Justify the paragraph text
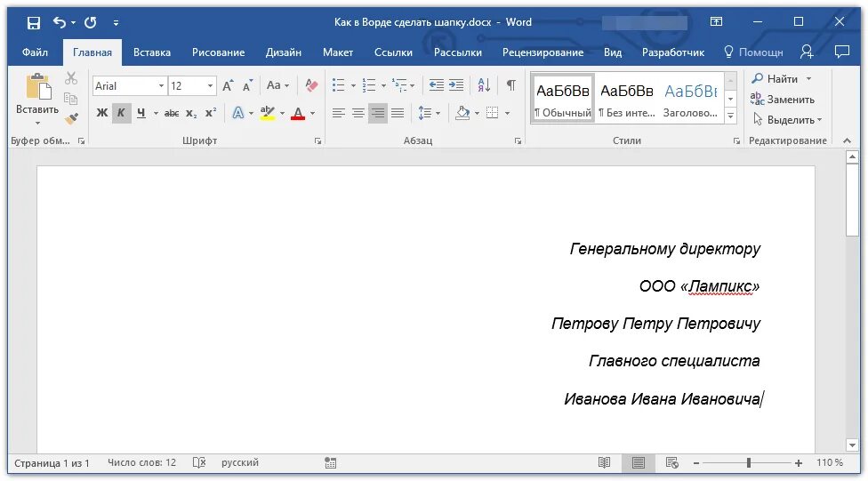 tap(398, 113)
